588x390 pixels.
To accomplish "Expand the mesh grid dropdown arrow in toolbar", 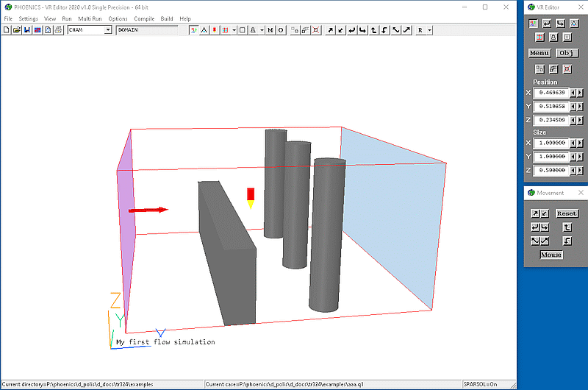I will click(234, 30).
